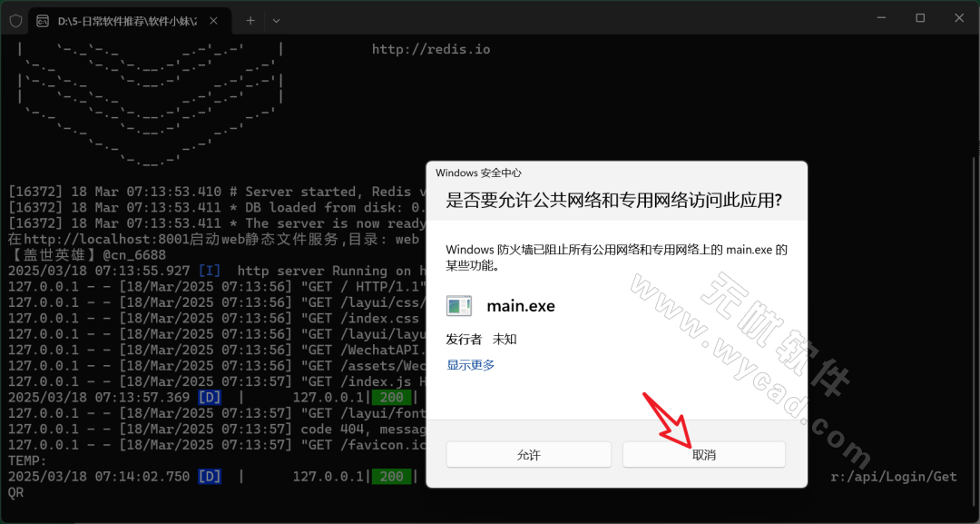This screenshot has width=980, height=524.
Task: Click 允许 to allow network access
Action: pos(528,455)
